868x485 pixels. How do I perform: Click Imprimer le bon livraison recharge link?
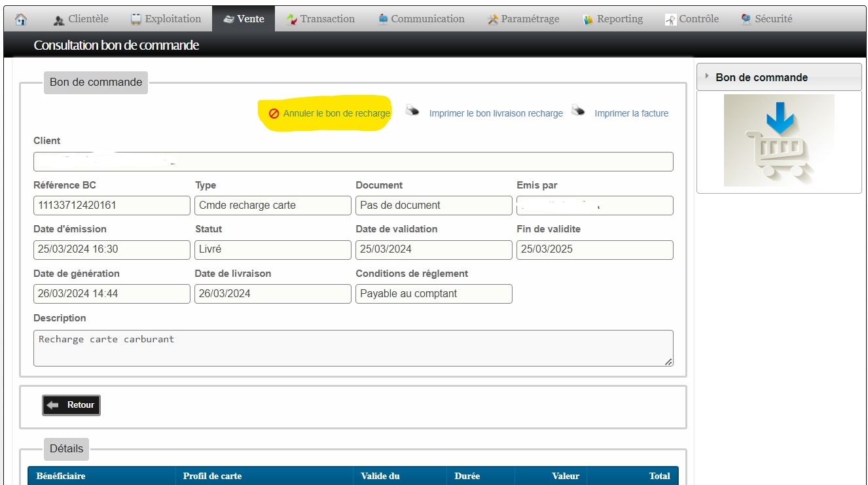click(496, 114)
